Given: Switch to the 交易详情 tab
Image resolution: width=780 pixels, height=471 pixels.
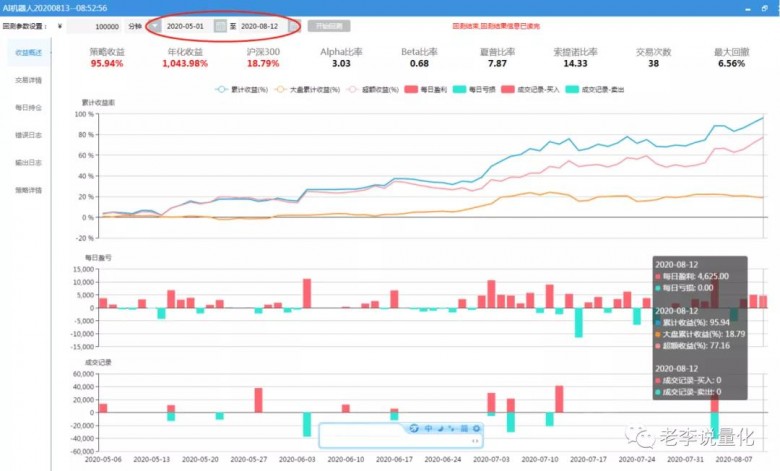Looking at the screenshot, I should (28, 79).
